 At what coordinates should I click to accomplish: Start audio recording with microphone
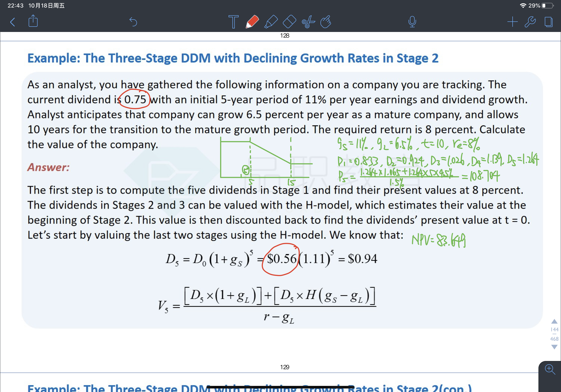pos(412,22)
